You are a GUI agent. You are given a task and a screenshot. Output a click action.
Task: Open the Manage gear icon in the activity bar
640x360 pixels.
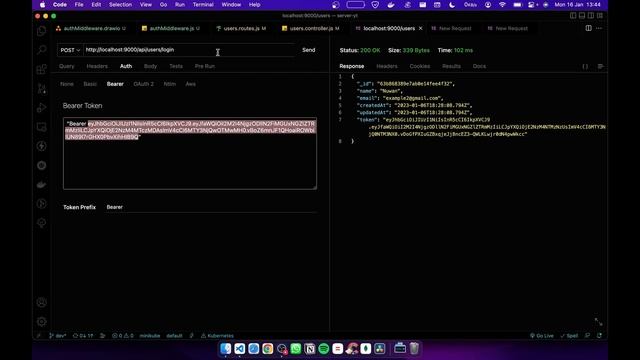pyautogui.click(x=42, y=322)
